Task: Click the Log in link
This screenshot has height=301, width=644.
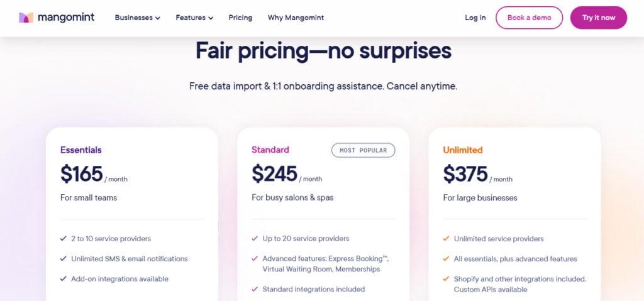Action: click(475, 18)
